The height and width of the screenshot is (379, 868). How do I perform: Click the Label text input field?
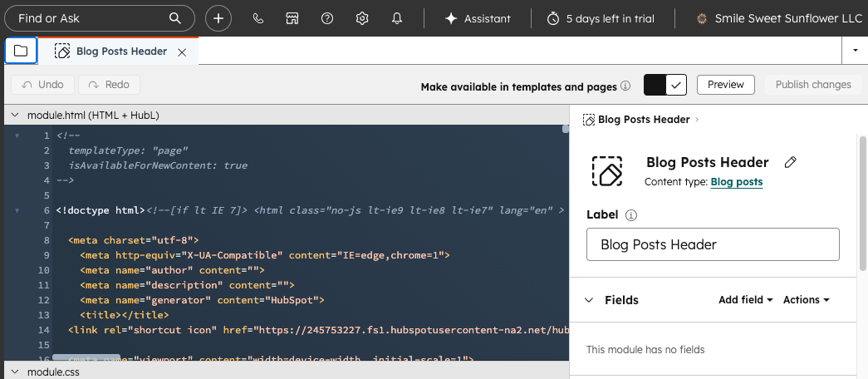[713, 244]
